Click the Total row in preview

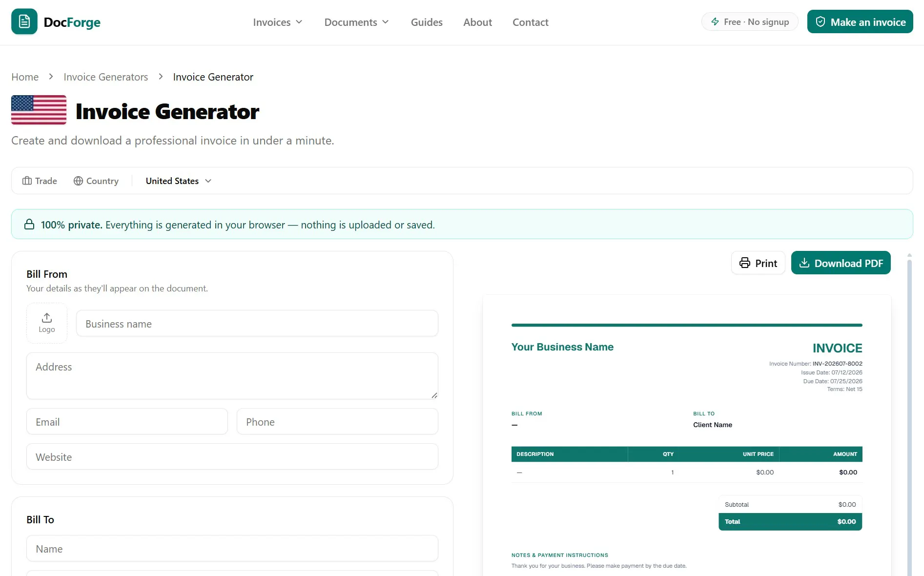point(790,521)
